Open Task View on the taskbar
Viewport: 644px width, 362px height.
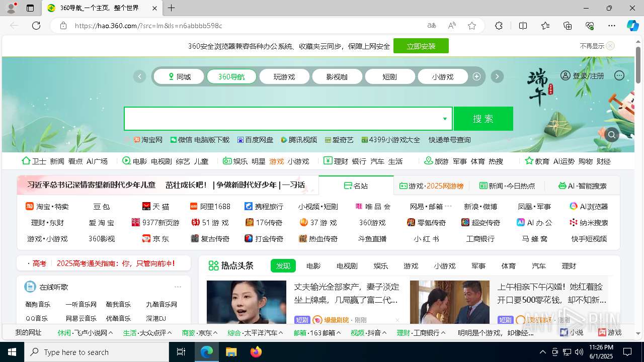click(181, 352)
